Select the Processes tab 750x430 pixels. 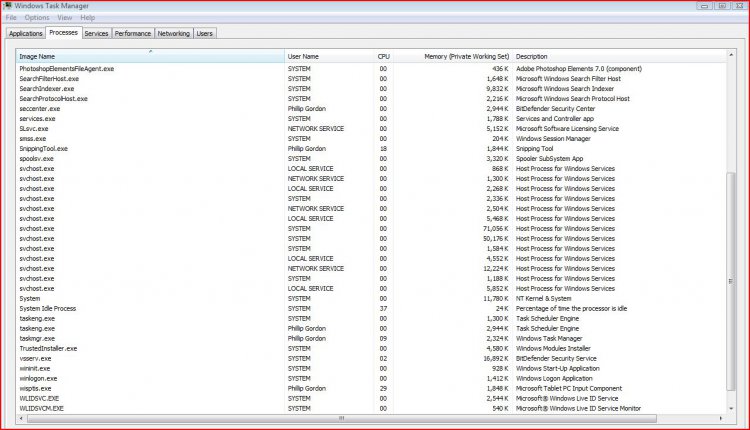63,33
